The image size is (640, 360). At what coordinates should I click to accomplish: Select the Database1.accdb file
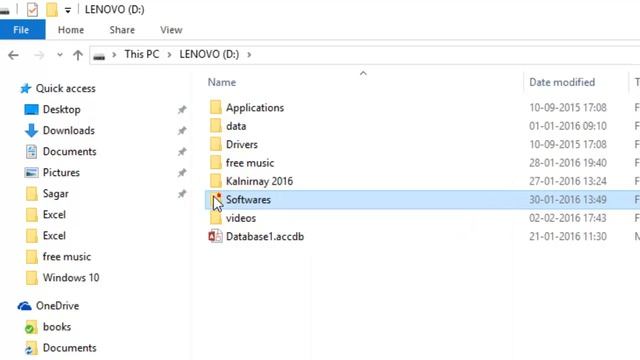coord(265,236)
